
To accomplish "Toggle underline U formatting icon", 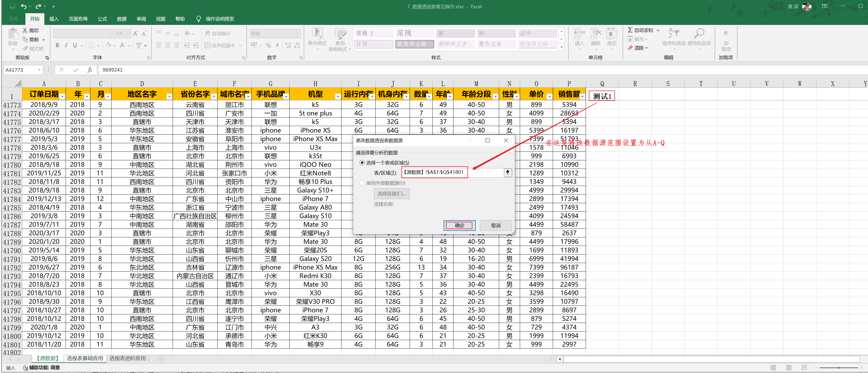I will click(75, 45).
